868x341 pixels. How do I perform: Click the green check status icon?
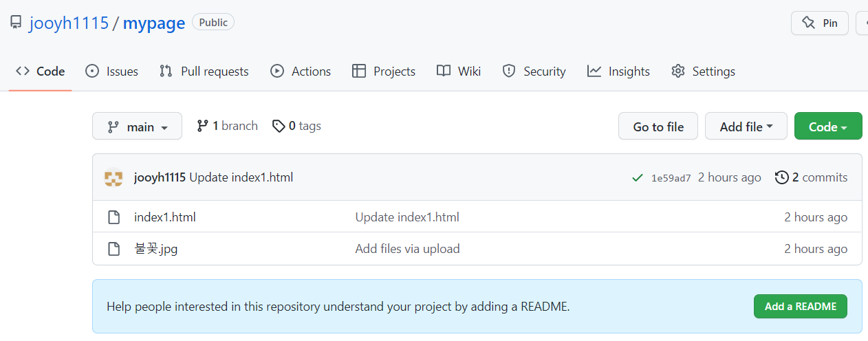(x=638, y=178)
